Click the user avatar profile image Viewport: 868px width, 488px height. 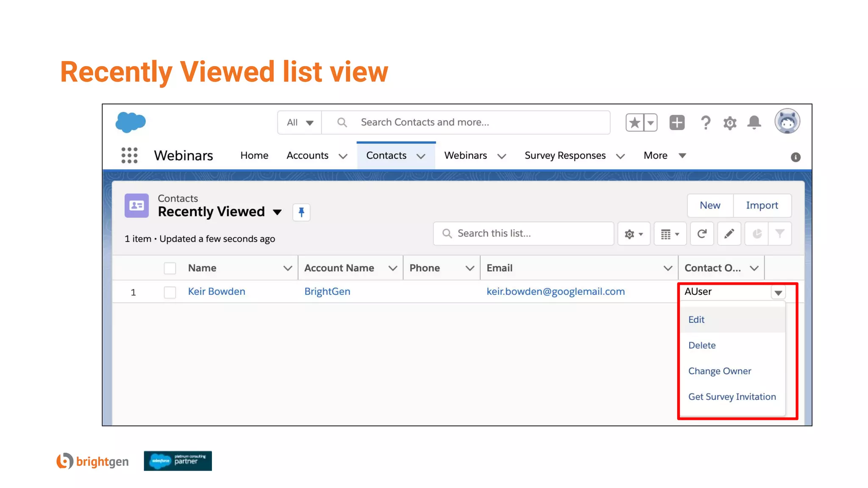[787, 121]
